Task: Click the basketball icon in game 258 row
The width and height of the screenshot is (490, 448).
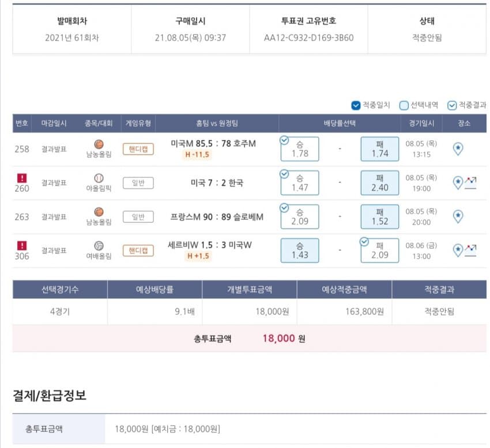Action: [99, 144]
